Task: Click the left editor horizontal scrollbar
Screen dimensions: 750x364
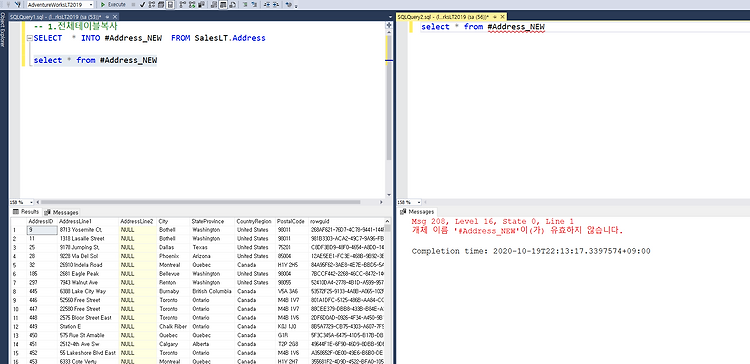Action: [x=210, y=202]
